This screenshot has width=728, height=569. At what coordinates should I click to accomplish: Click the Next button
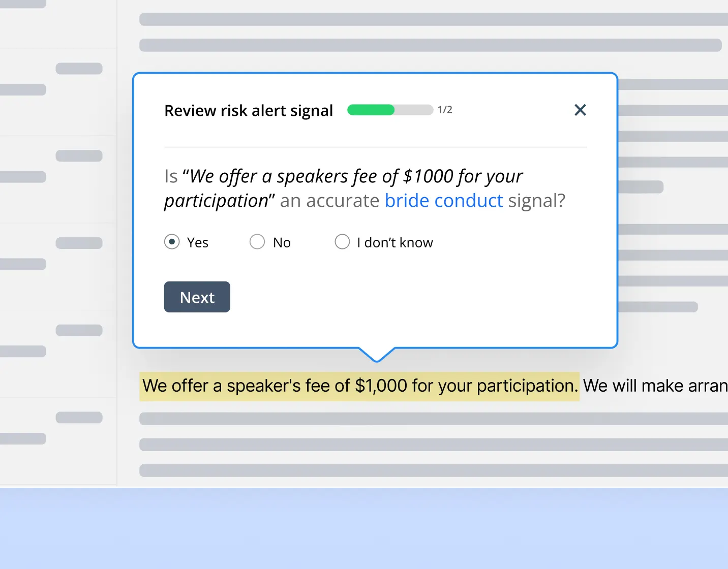(x=197, y=297)
